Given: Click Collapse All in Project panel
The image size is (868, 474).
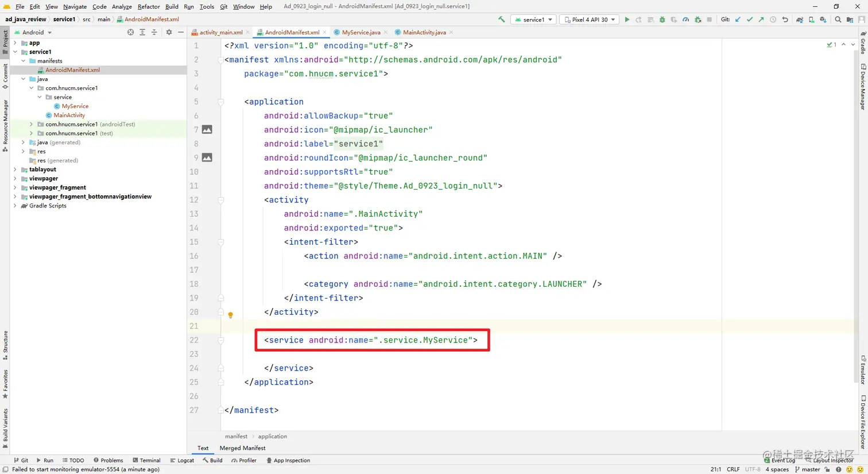Looking at the screenshot, I should [x=154, y=32].
